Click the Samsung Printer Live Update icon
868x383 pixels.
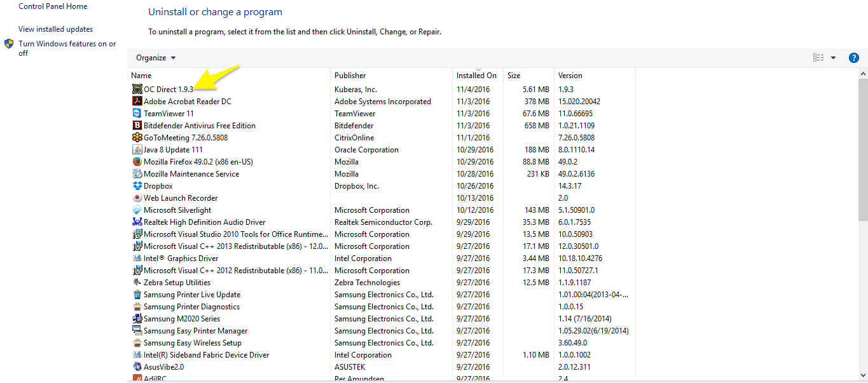point(137,295)
